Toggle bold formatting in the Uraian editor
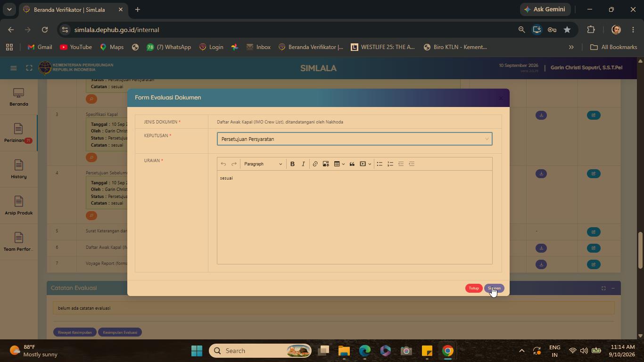 point(292,164)
